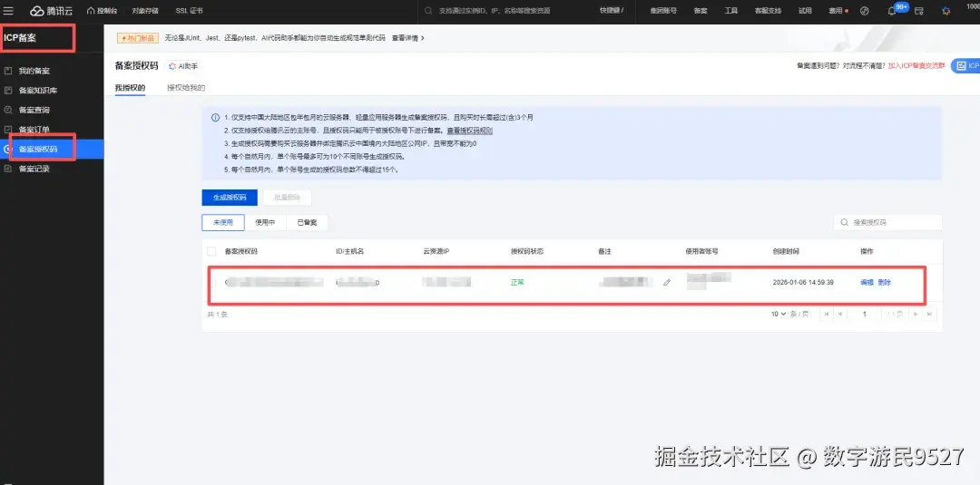Image resolution: width=980 pixels, height=485 pixels.
Task: Open 我的备案 in sidebar
Action: (x=34, y=71)
